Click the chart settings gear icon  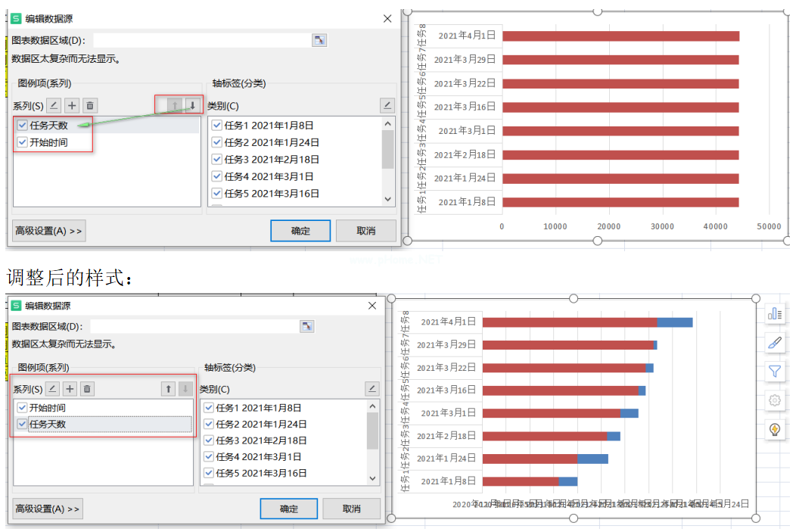tap(775, 400)
